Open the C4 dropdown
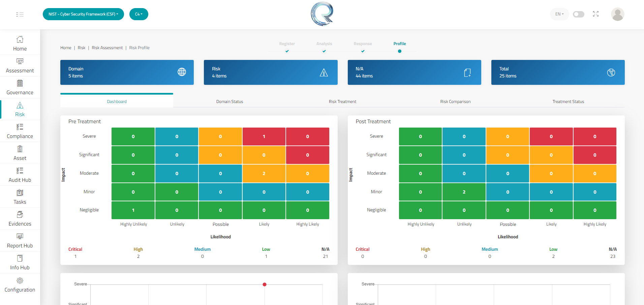 (x=139, y=14)
